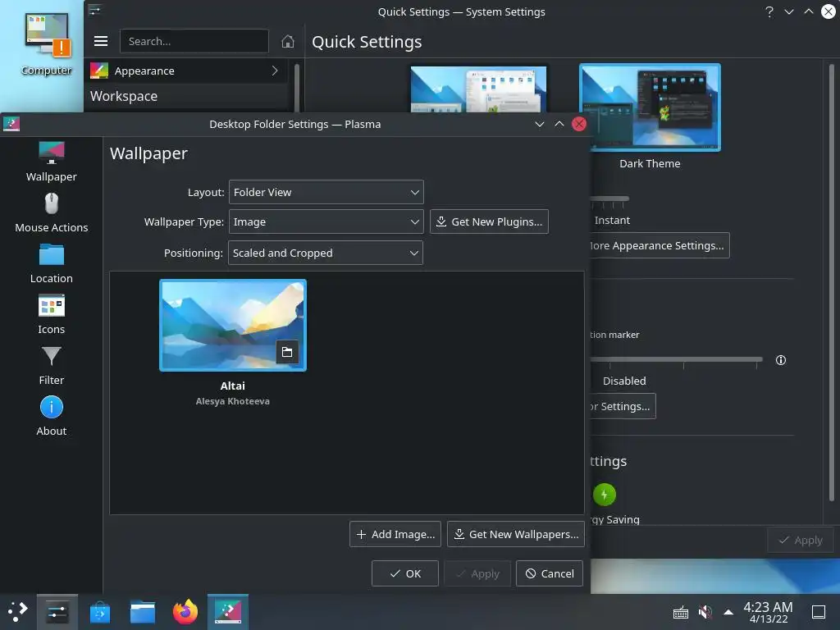This screenshot has width=840, height=630.
Task: Open the Computer desktop icon
Action: pos(47,44)
